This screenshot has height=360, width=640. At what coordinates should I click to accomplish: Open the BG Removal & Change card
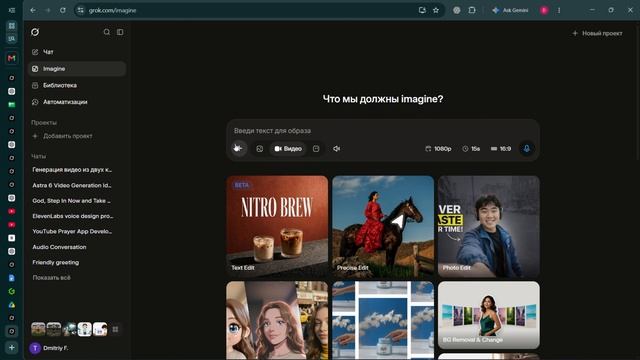tap(489, 315)
